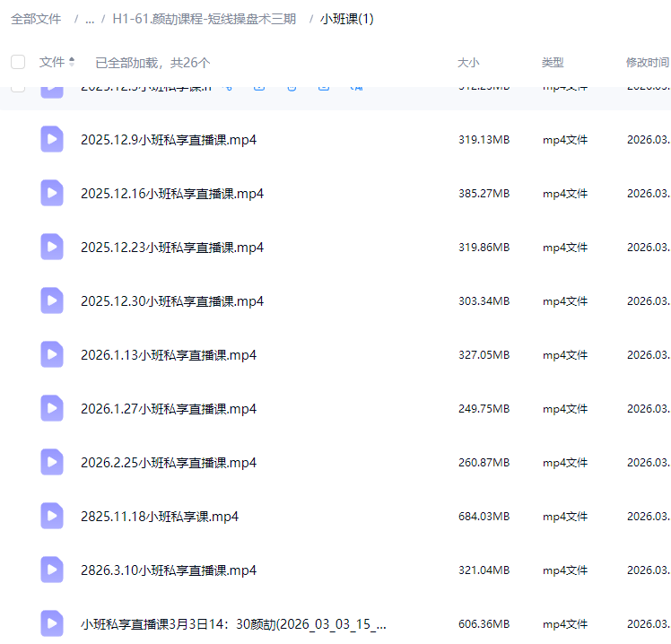Open file 2026.1.27小班私享直播课.mp4
Image resolution: width=671 pixels, height=644 pixels.
[169, 409]
